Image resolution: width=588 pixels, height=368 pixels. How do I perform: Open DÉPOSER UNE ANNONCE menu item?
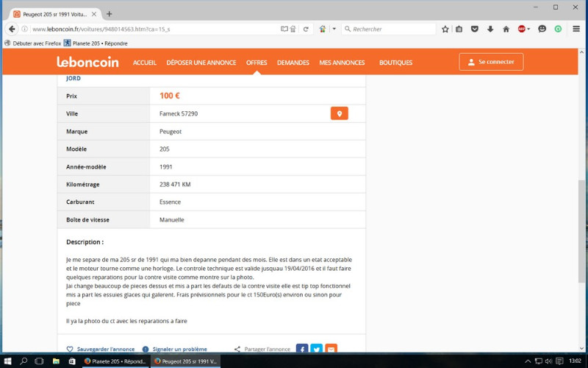(x=201, y=63)
